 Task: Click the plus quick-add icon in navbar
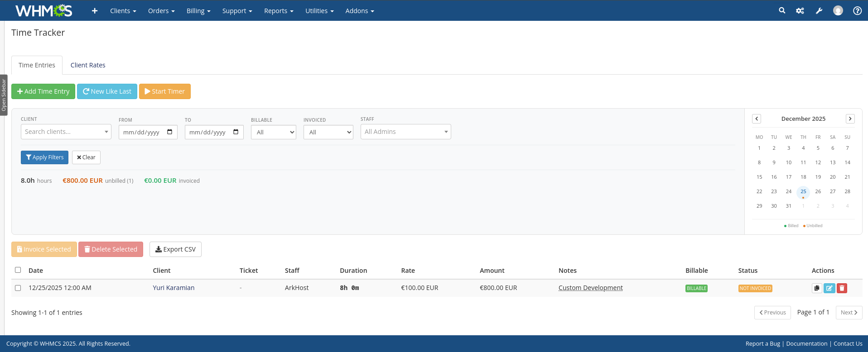[x=95, y=11]
